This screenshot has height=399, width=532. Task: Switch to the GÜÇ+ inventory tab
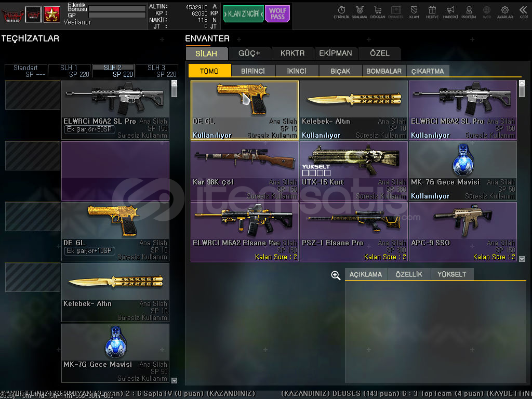pyautogui.click(x=249, y=54)
